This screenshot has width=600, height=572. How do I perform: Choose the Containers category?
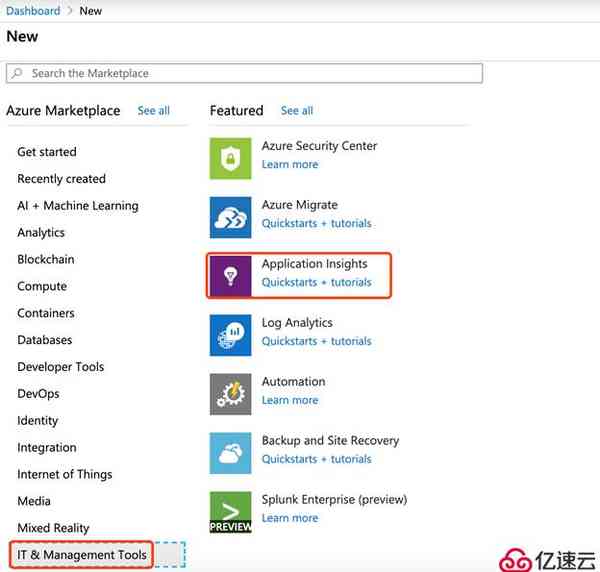46,313
